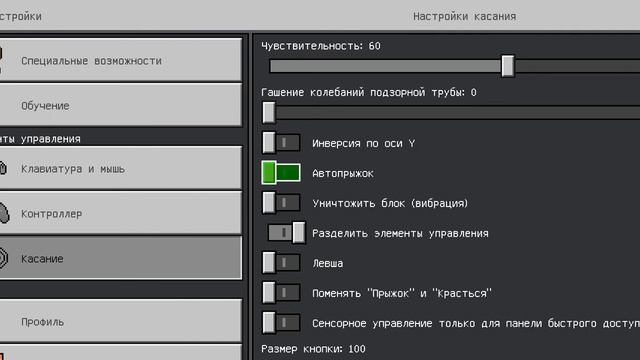Toggle Инверсия по оси Y switch
The height and width of the screenshot is (360, 640).
(281, 143)
